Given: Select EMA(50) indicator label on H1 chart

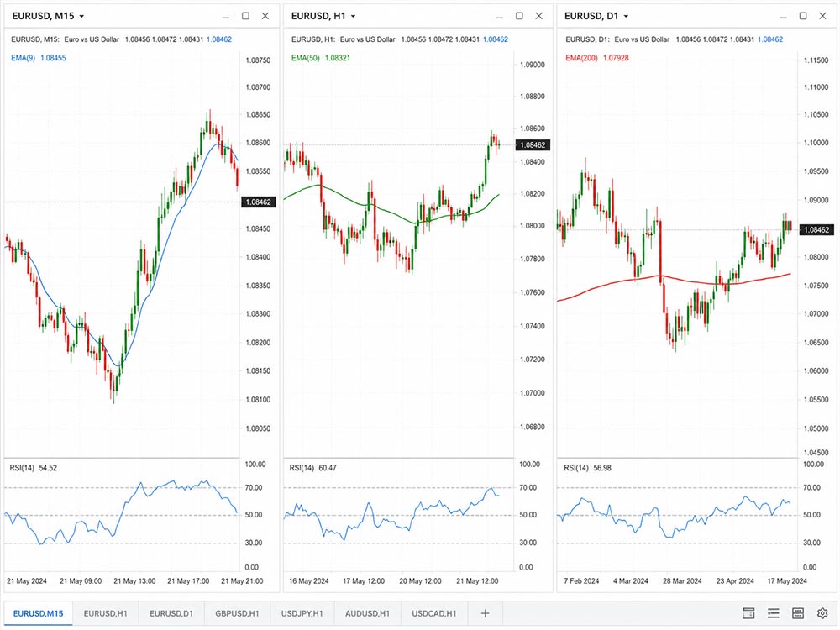Looking at the screenshot, I should point(306,58).
